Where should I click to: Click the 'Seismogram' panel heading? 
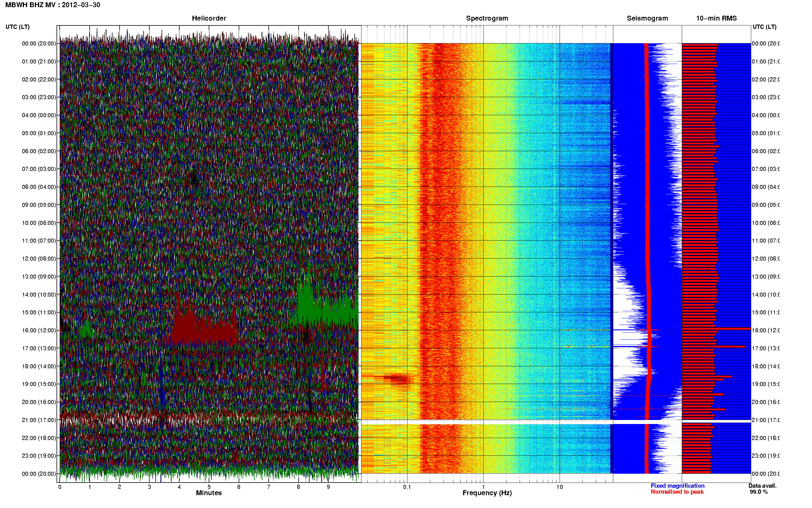647,18
